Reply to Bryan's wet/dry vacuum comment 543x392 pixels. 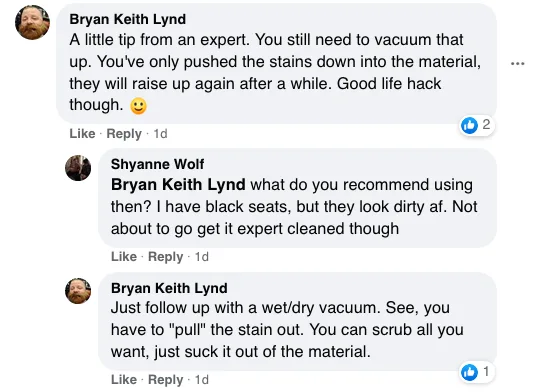click(166, 380)
